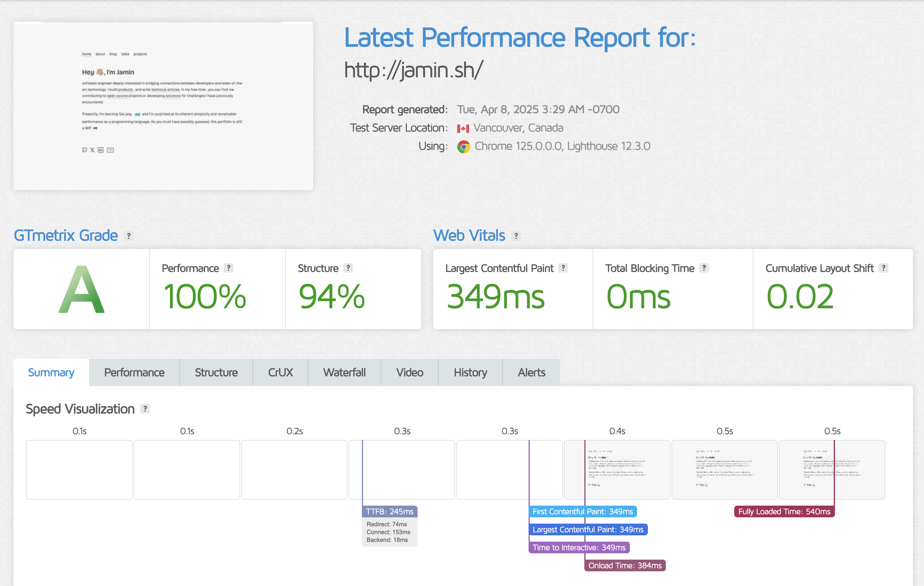The height and width of the screenshot is (586, 924).
Task: Click help icon next to GTmetrix Grade
Action: pyautogui.click(x=129, y=236)
